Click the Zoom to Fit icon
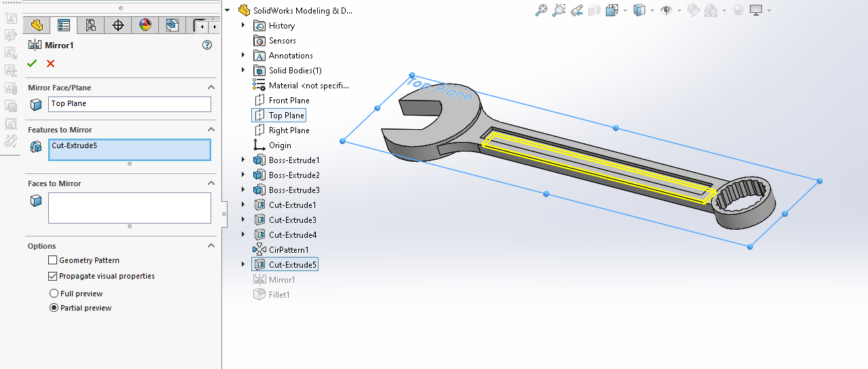Image resolution: width=868 pixels, height=369 pixels. coord(541,10)
